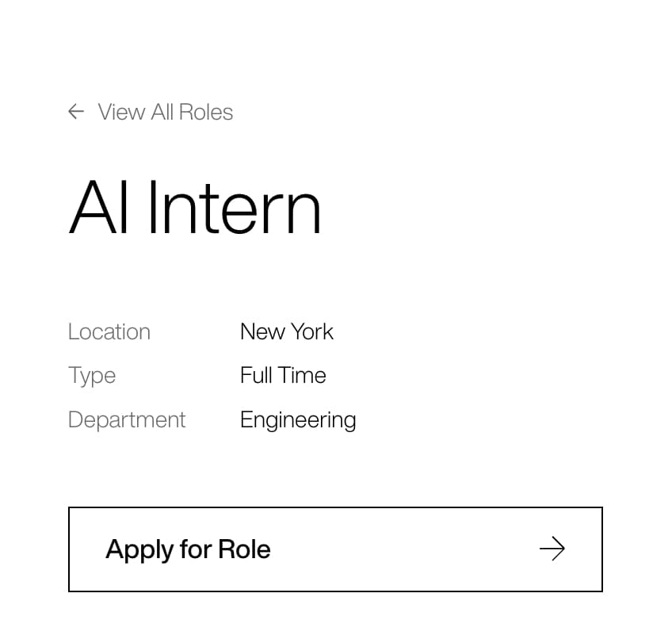This screenshot has height=620, width=672.
Task: Click the Full Time type value
Action: [x=283, y=375]
